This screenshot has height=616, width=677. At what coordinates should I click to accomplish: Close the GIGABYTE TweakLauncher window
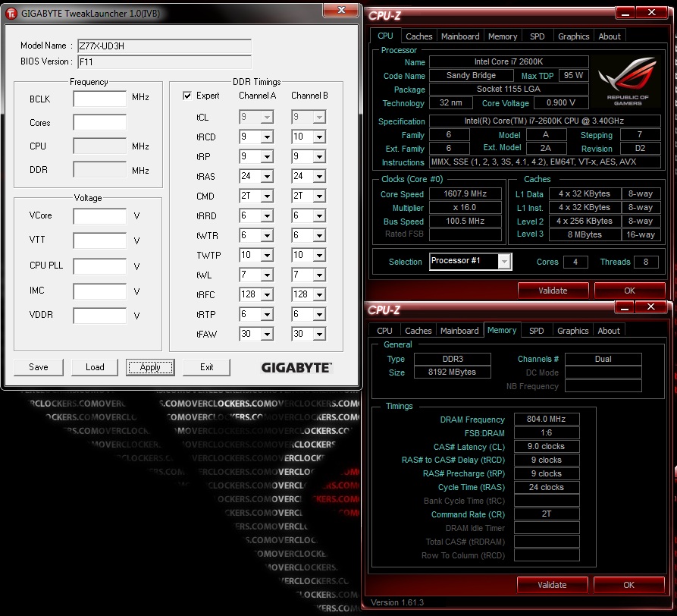point(341,11)
